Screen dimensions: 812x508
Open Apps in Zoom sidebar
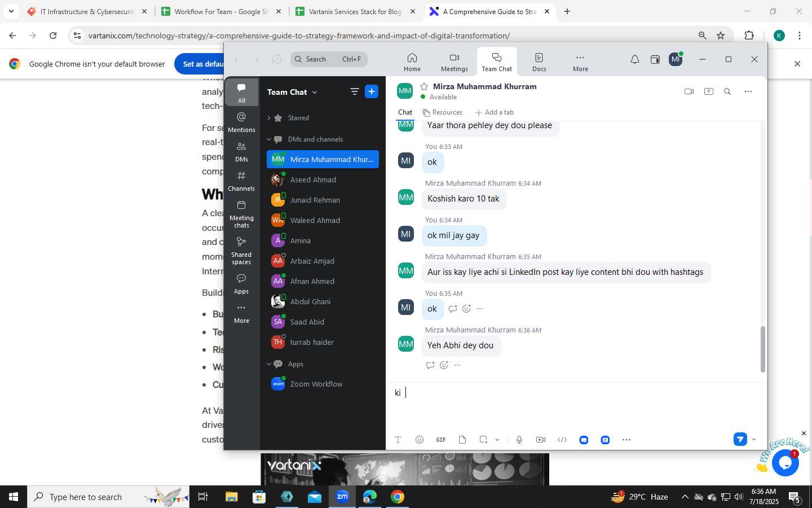click(241, 283)
